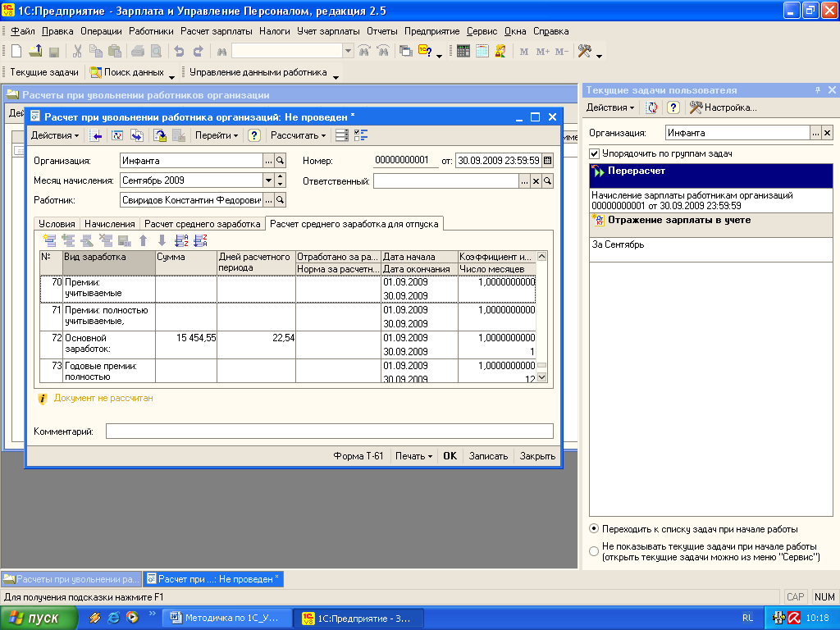Click the date picker icon beside document date

tap(547, 160)
